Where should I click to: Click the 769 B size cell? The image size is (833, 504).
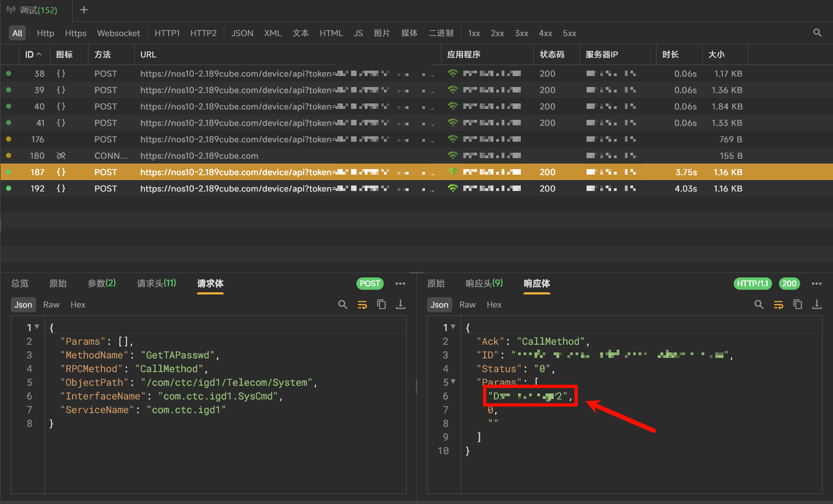click(x=731, y=139)
